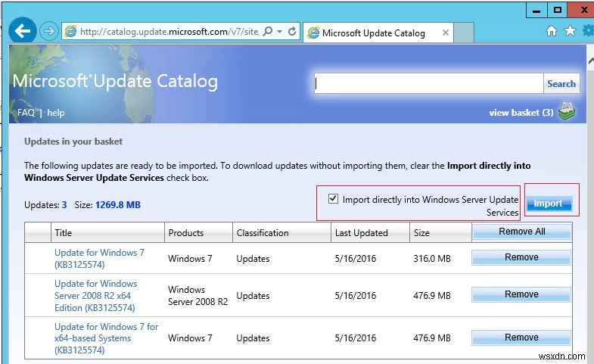Click the Import button
Image resolution: width=594 pixels, height=364 pixels.
pos(548,204)
